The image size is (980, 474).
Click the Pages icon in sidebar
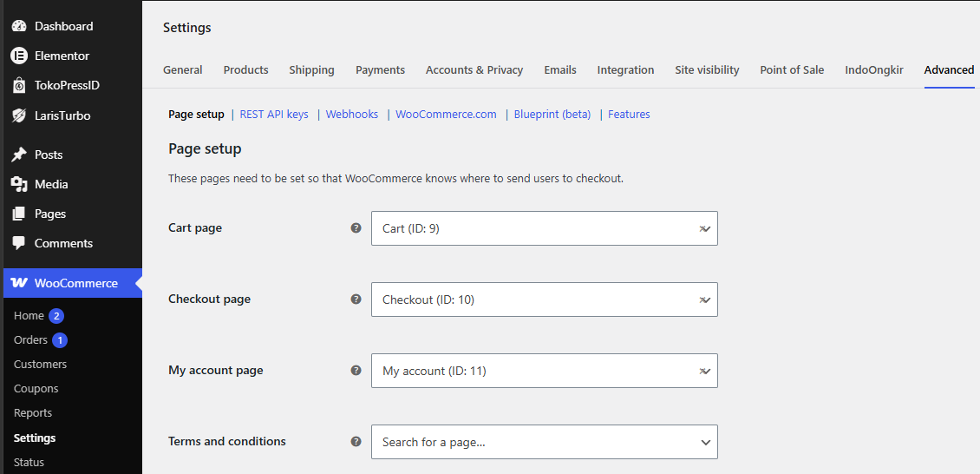pyautogui.click(x=19, y=214)
